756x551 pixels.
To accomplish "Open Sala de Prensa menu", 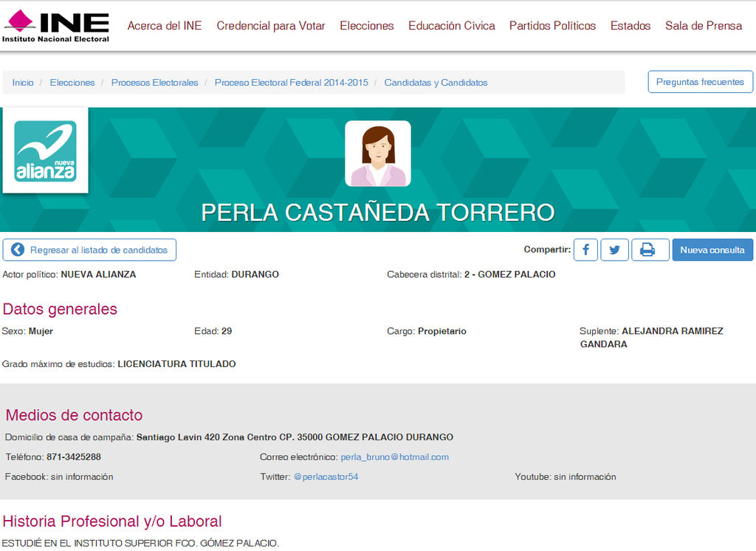I will (704, 26).
